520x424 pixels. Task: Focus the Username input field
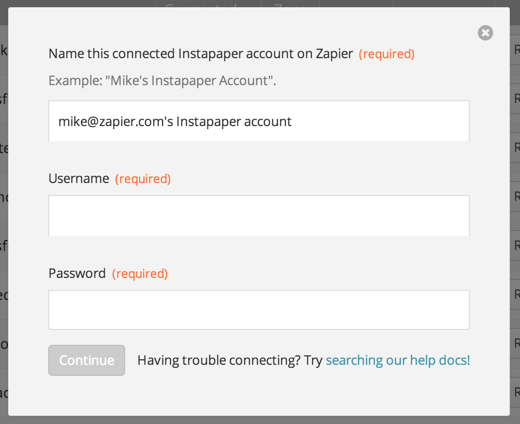click(x=259, y=216)
